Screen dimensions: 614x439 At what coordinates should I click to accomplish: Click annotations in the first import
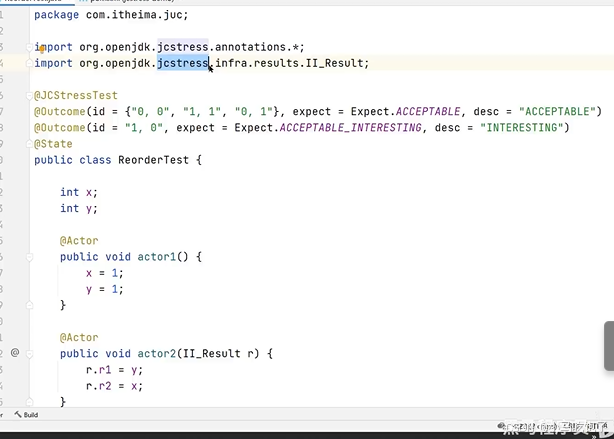(250, 47)
